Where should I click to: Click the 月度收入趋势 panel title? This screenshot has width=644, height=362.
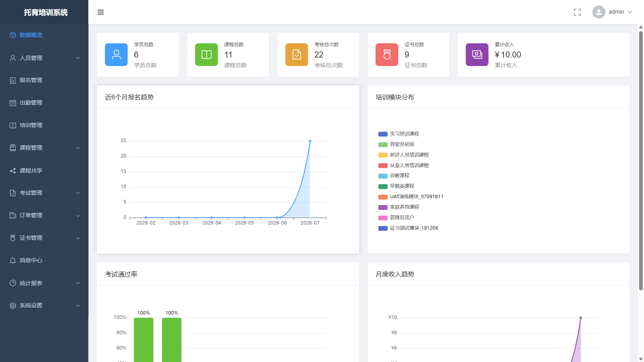pos(395,274)
